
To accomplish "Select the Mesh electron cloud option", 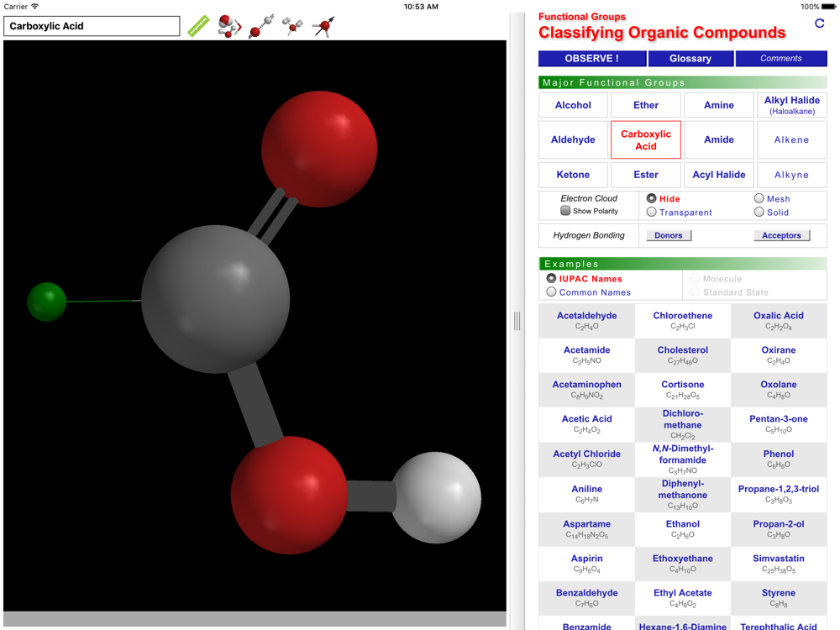I will point(759,199).
